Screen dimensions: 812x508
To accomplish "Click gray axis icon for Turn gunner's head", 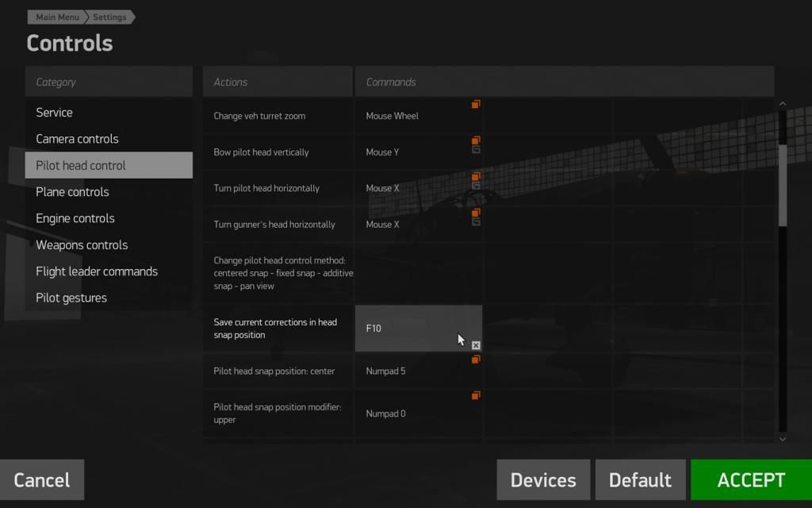I will coord(476,221).
